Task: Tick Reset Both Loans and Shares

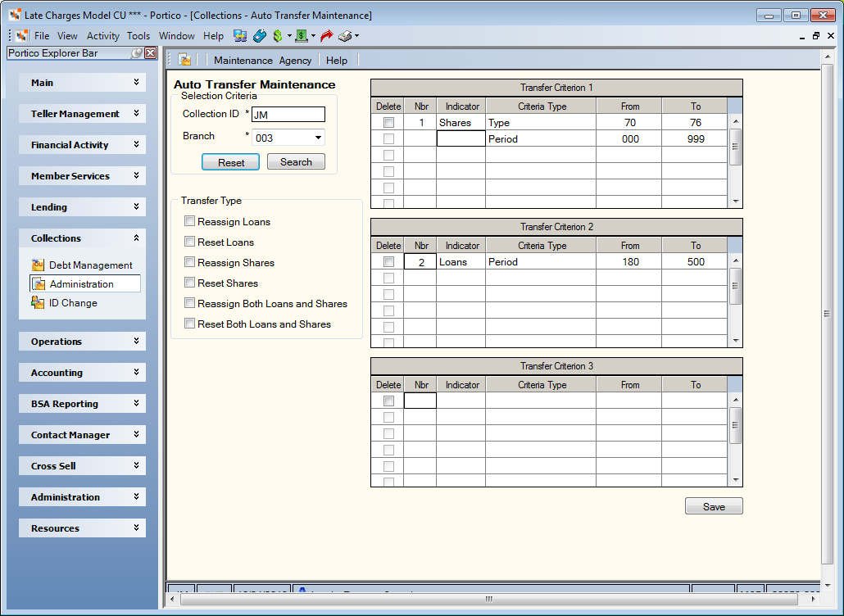Action: (189, 324)
